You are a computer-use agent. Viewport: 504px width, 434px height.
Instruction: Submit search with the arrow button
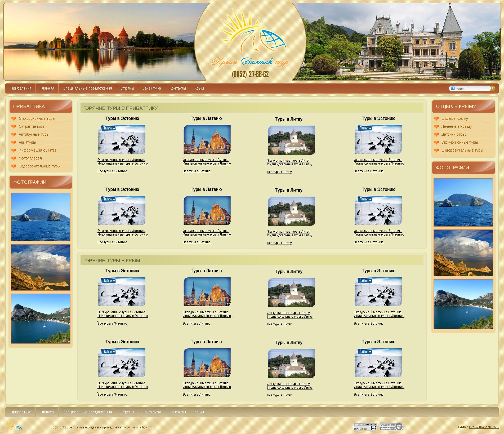(x=493, y=88)
